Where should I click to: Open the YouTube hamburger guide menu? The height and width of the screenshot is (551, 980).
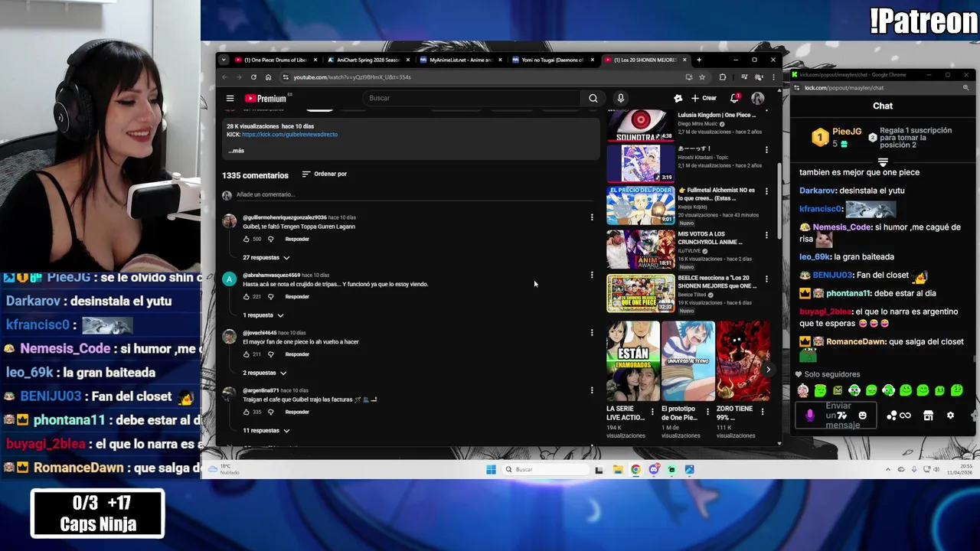230,98
